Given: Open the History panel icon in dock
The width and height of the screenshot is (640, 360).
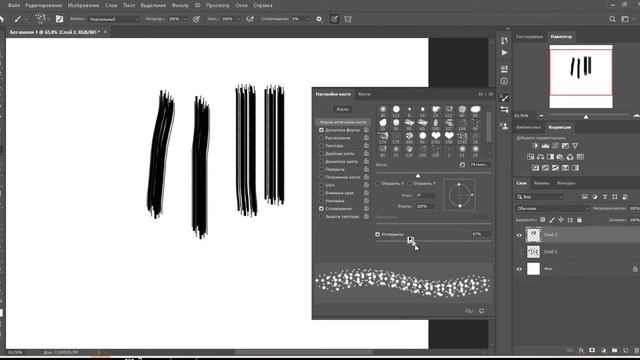Looking at the screenshot, I should click(x=504, y=40).
